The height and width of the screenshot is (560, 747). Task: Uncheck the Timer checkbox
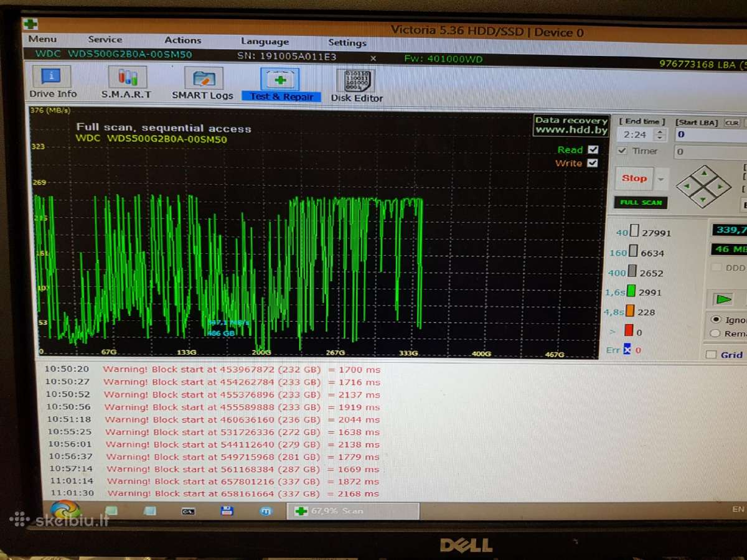click(x=622, y=151)
